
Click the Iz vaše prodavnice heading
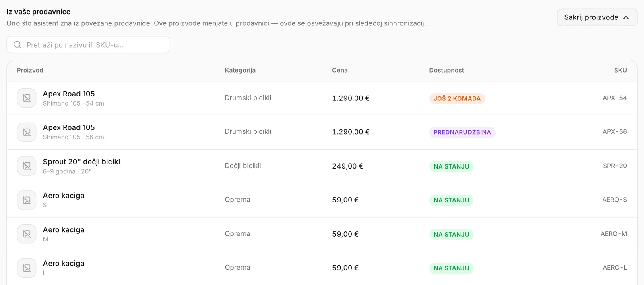point(38,12)
